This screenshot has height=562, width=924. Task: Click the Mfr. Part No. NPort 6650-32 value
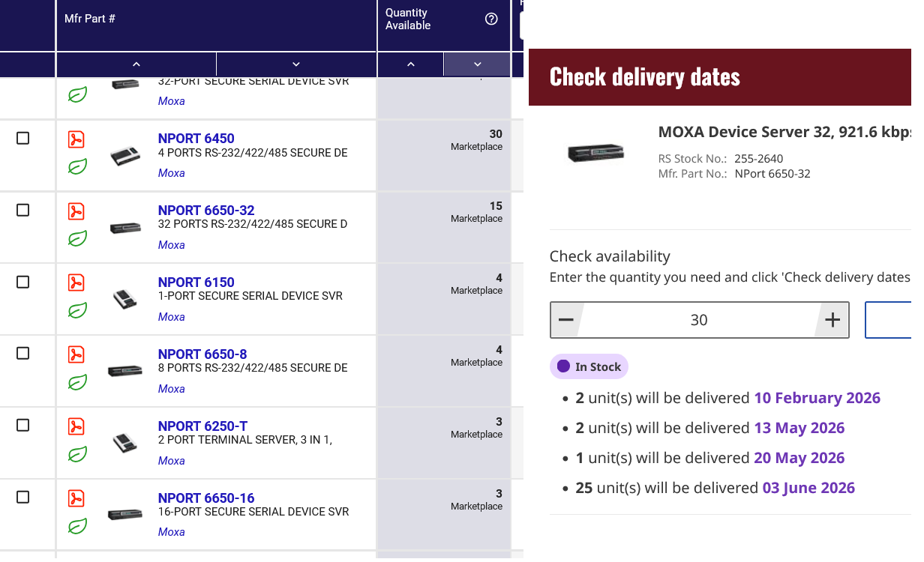(x=772, y=174)
